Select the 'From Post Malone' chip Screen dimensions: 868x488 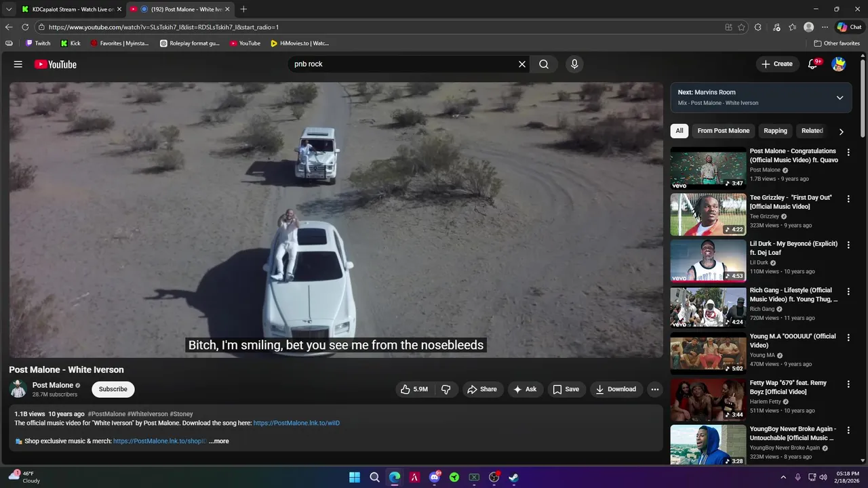click(x=724, y=131)
